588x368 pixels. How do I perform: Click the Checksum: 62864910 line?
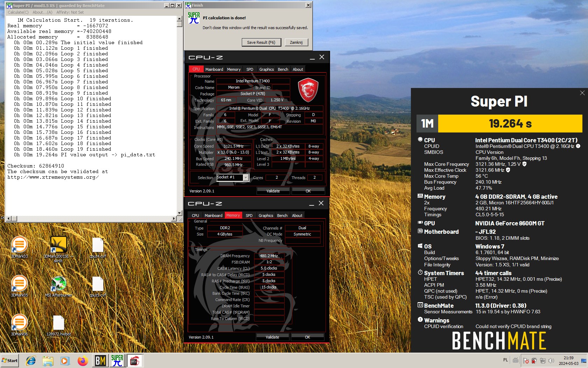point(36,166)
